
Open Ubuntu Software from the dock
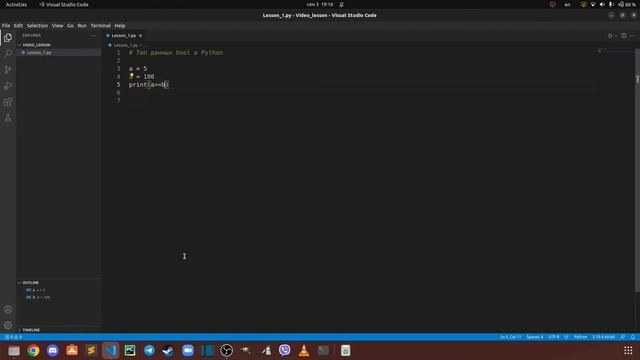[72, 351]
